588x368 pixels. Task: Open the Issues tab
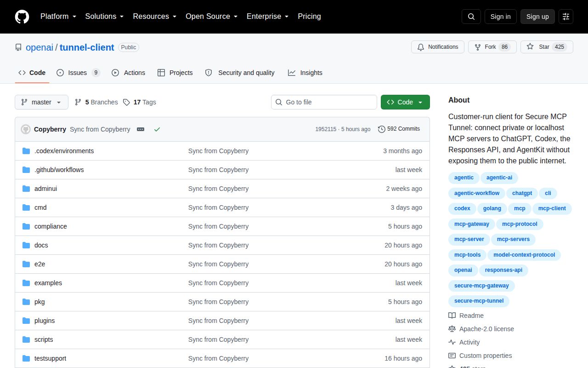coord(78,73)
